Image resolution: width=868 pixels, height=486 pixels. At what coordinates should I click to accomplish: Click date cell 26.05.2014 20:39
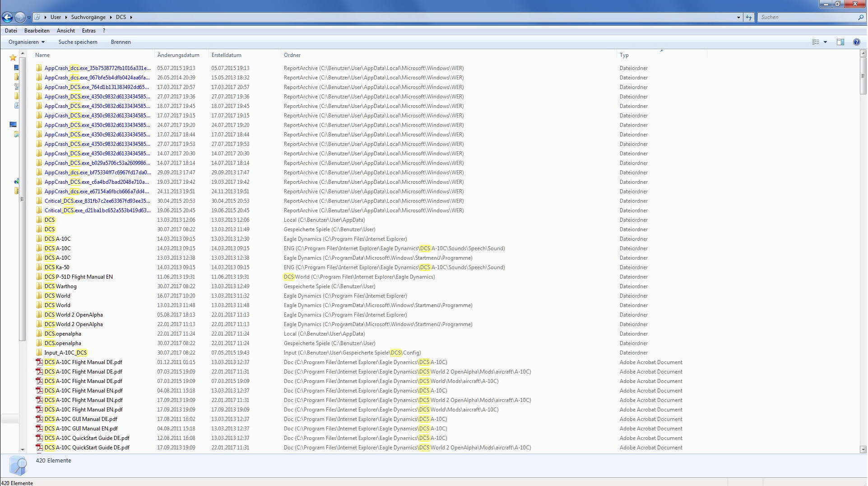(x=176, y=78)
